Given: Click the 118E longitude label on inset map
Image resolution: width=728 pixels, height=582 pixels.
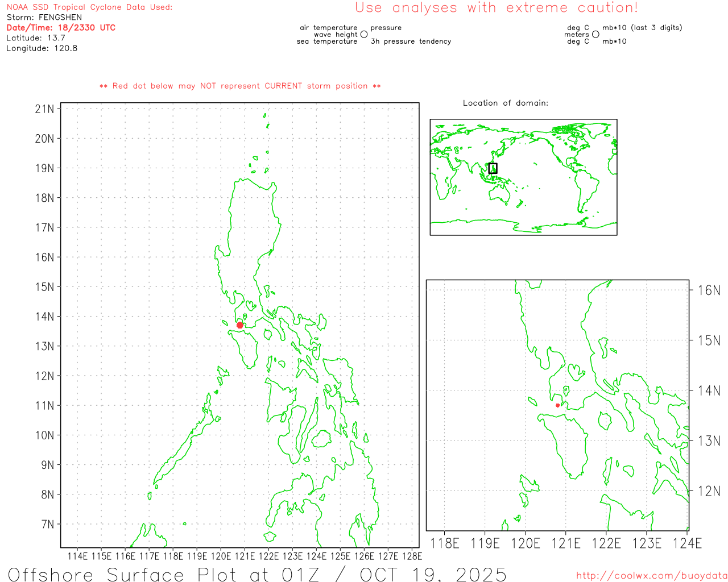Looking at the screenshot, I should coord(445,543).
